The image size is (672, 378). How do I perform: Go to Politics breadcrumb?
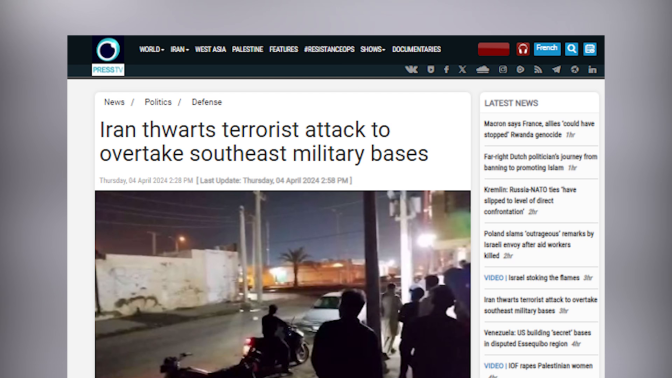158,102
